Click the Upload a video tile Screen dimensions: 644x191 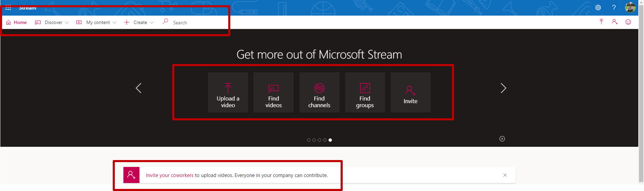coord(228,93)
